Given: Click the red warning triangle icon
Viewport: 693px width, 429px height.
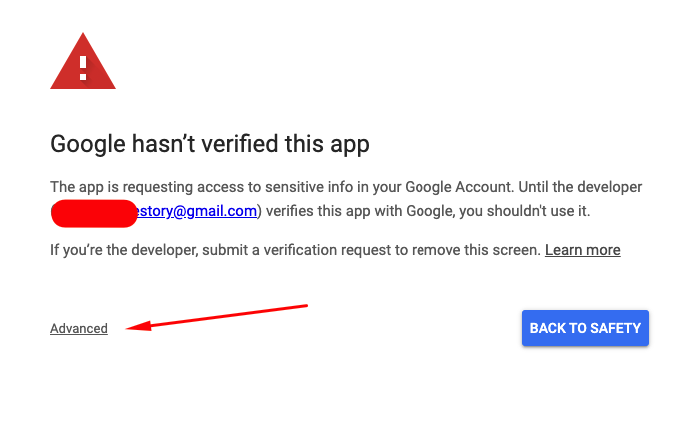Looking at the screenshot, I should [x=83, y=61].
